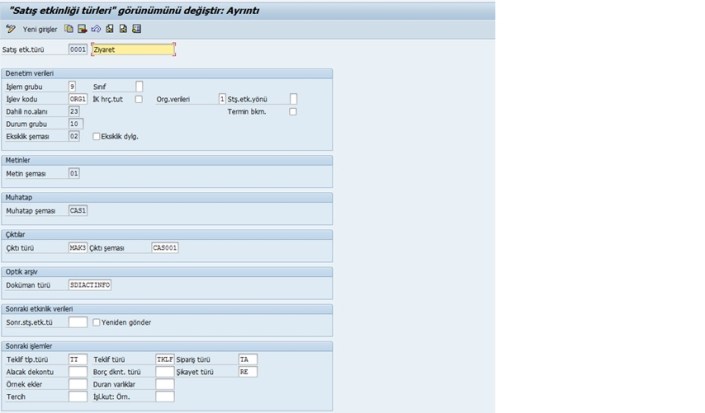The image size is (705, 413).
Task: Enable the İK hrç.tut checkbox
Action: pyautogui.click(x=136, y=99)
